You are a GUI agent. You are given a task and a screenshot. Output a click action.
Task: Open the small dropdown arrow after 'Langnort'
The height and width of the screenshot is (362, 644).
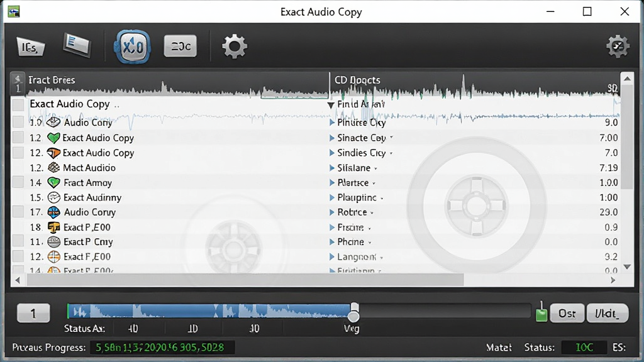tap(382, 258)
